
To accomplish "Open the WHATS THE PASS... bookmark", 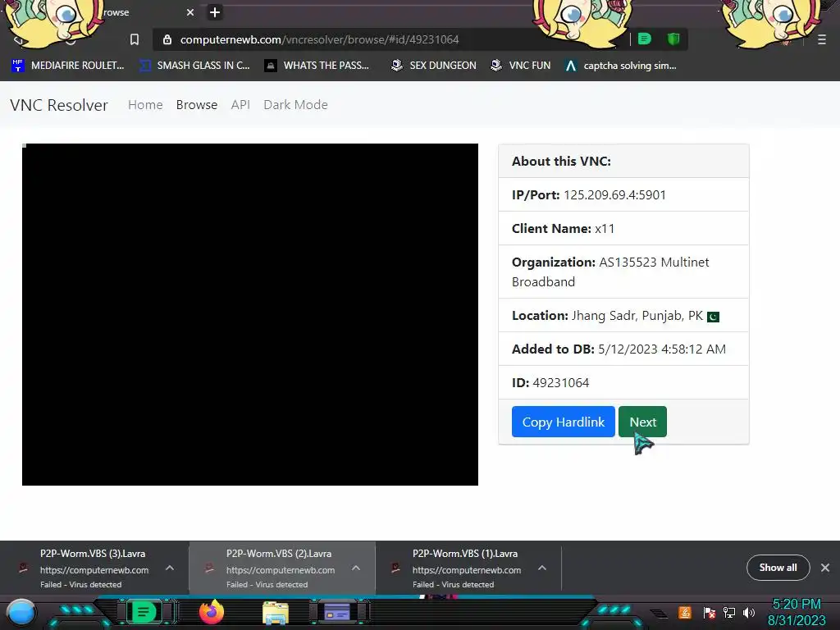I will (317, 66).
